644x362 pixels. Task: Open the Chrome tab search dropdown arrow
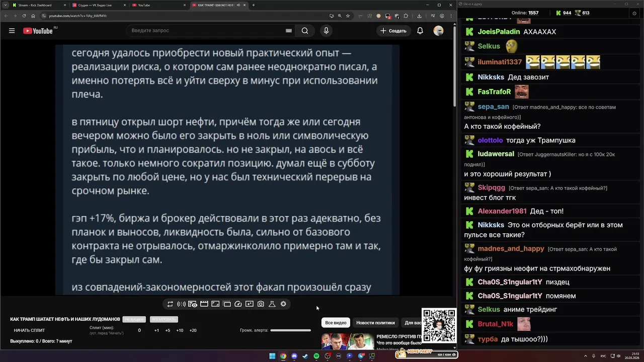point(6,5)
